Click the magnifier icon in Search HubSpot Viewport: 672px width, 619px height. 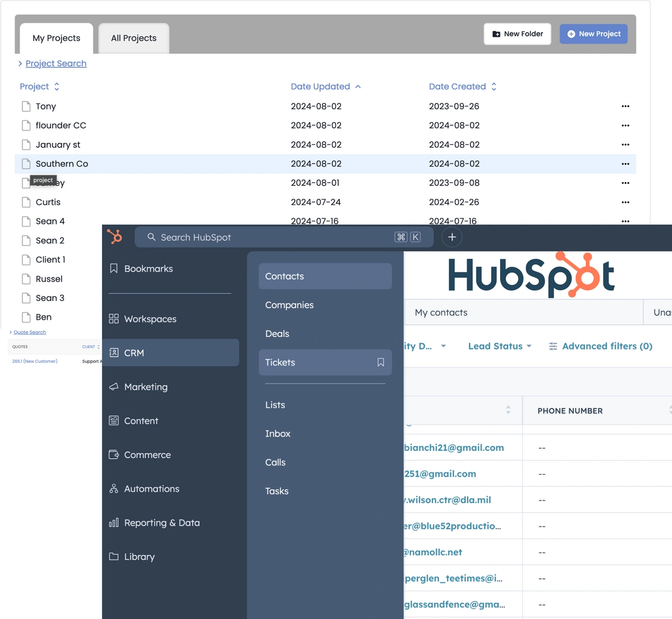151,237
